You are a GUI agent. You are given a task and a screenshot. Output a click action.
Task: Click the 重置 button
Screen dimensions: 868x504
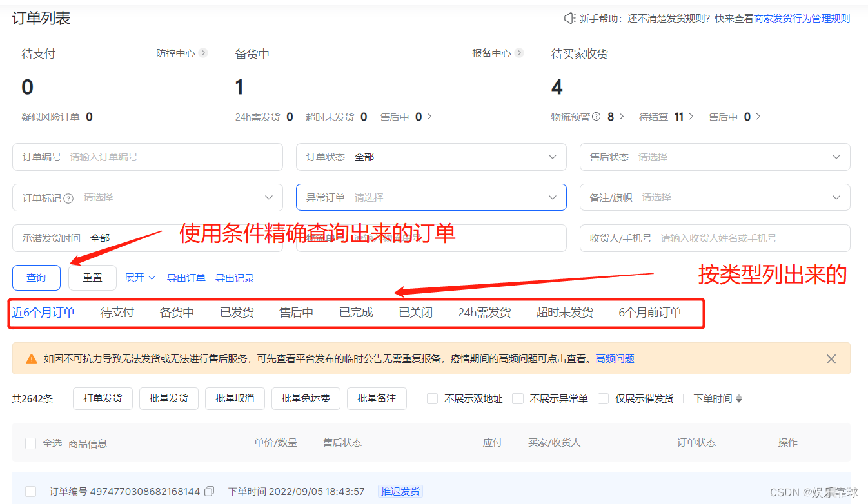pyautogui.click(x=92, y=278)
